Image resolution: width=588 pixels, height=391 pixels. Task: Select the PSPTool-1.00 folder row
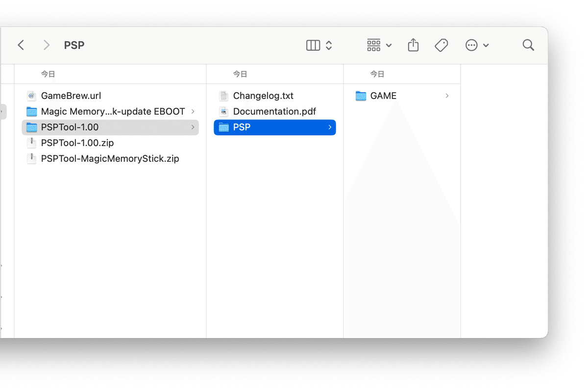[x=110, y=127]
